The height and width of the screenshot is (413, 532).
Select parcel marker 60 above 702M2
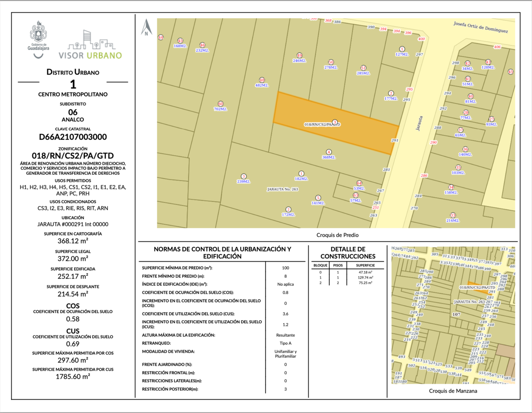[x=220, y=104]
